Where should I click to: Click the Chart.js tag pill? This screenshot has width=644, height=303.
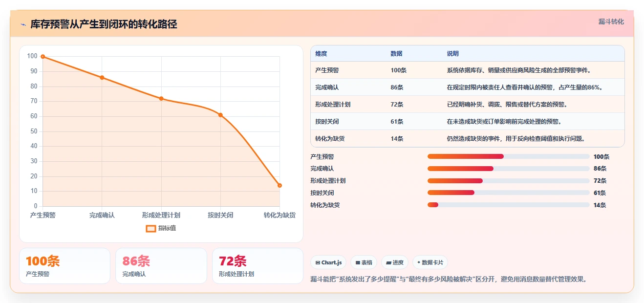coord(328,262)
